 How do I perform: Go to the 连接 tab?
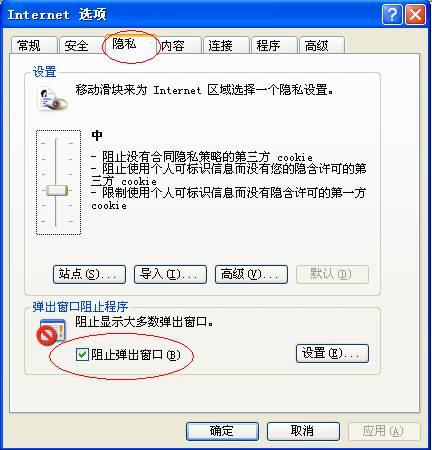226,46
